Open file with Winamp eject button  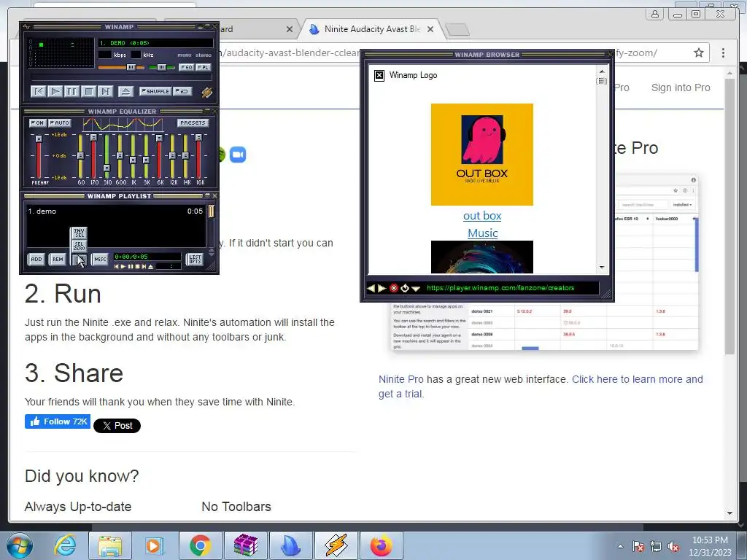click(125, 91)
